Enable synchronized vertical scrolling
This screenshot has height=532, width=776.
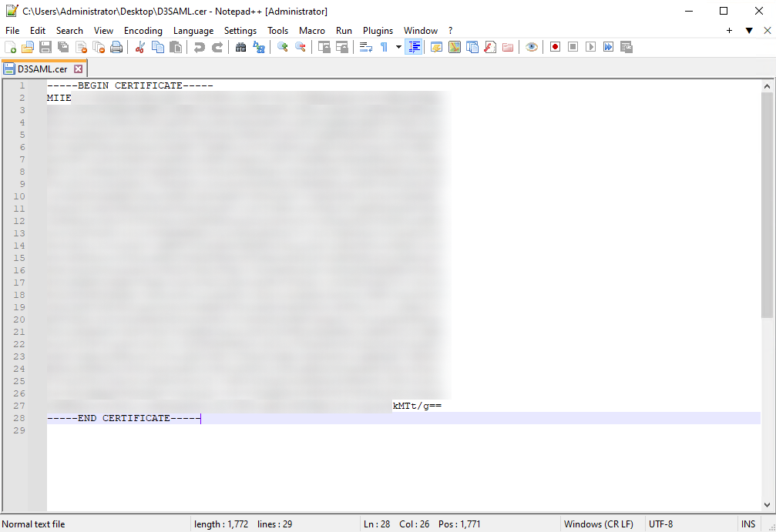[x=325, y=47]
